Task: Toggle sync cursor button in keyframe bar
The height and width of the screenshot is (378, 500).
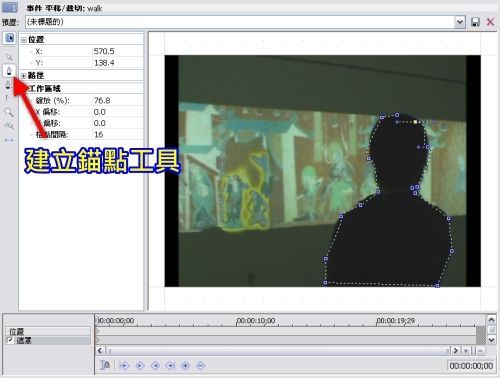Action: [105, 365]
